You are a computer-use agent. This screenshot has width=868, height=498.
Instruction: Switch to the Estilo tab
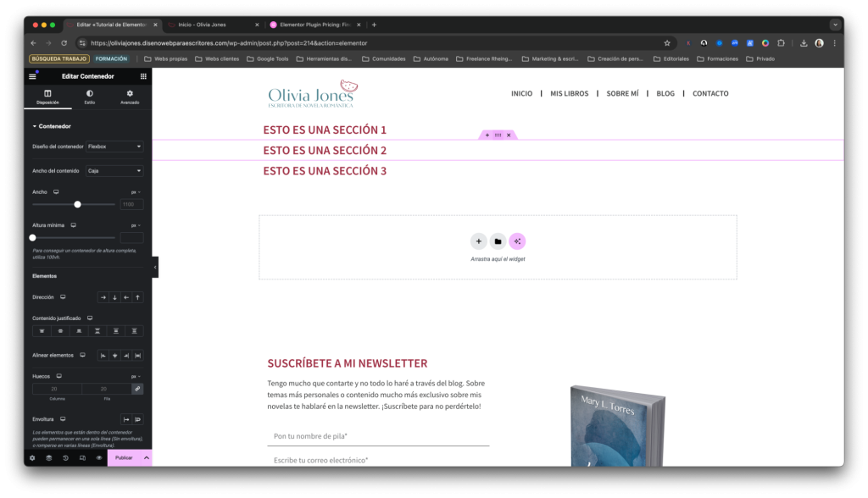tap(89, 97)
